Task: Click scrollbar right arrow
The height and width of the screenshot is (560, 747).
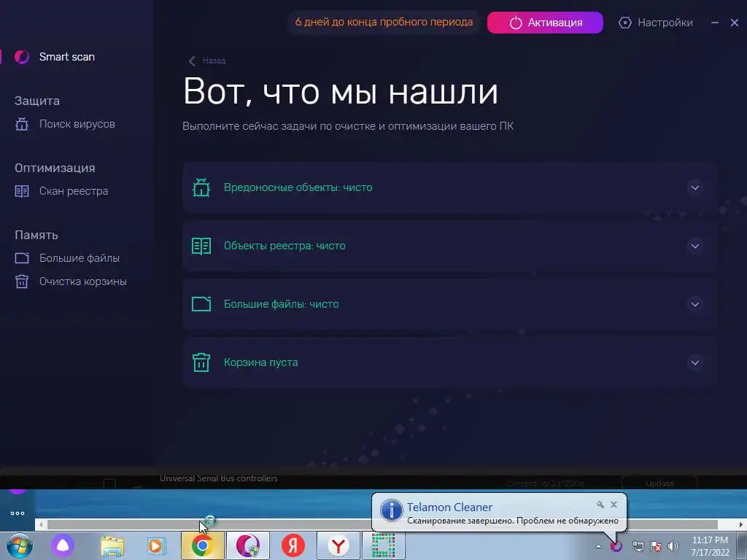Action: coord(741,525)
